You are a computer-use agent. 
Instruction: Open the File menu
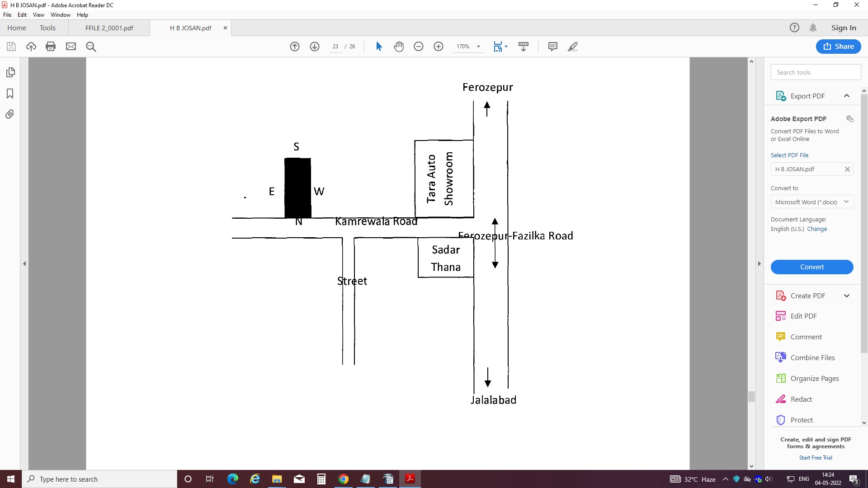(x=7, y=15)
